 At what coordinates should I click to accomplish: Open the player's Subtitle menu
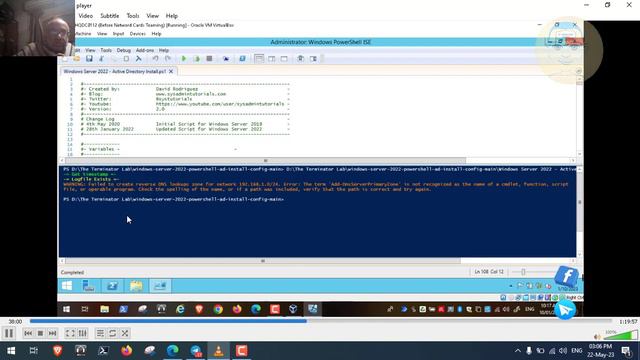109,16
